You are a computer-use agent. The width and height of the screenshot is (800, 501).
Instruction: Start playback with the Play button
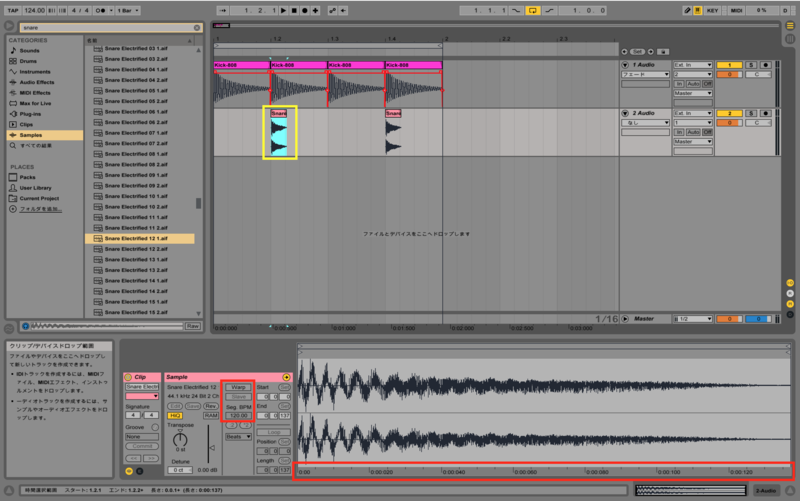[284, 10]
